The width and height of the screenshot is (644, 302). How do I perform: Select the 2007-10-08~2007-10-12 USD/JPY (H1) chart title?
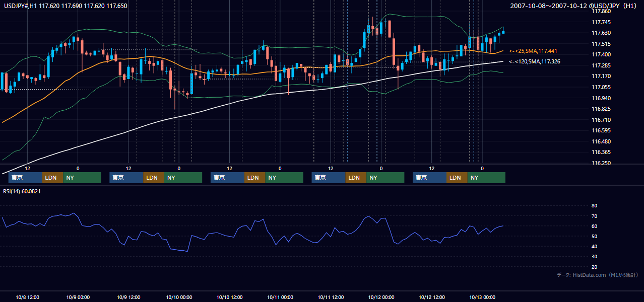[573, 6]
